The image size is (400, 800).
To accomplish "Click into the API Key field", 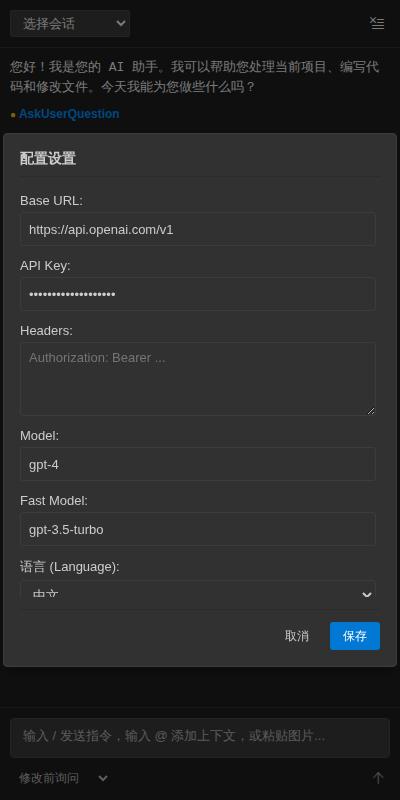I will coord(198,294).
